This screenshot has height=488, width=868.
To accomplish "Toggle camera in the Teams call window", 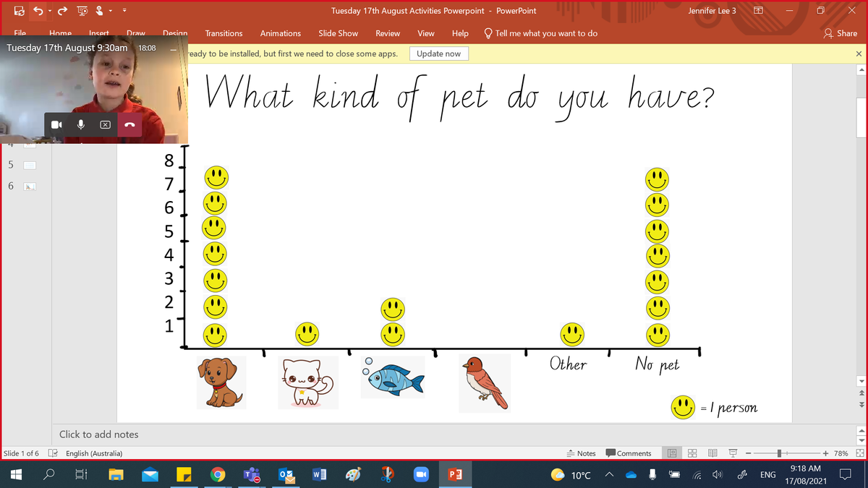I will point(57,124).
